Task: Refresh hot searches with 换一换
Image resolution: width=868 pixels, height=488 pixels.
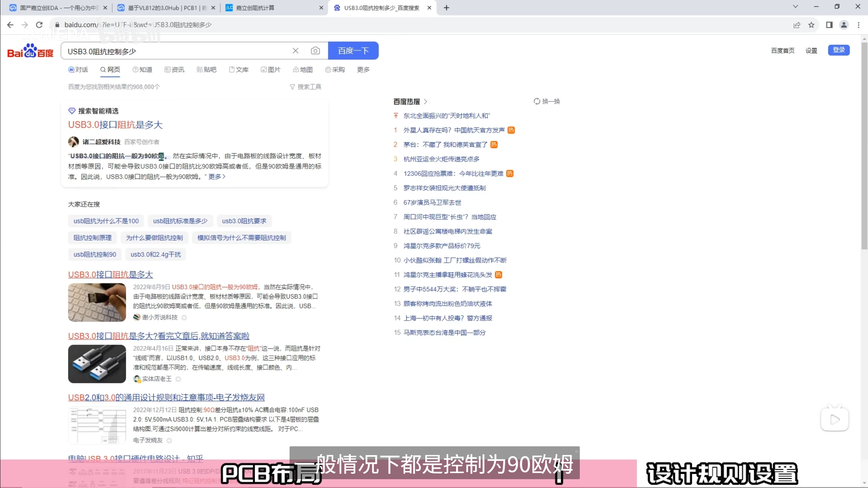Action: (x=547, y=101)
